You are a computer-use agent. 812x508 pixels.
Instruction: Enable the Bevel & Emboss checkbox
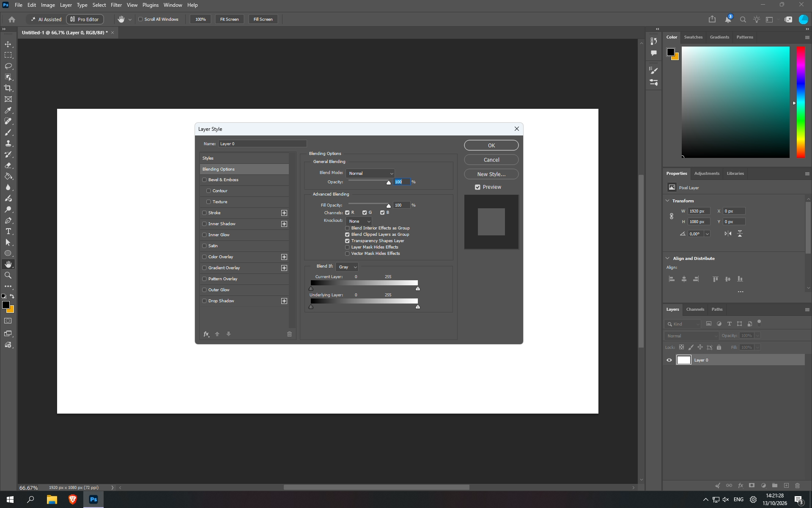[x=205, y=180]
